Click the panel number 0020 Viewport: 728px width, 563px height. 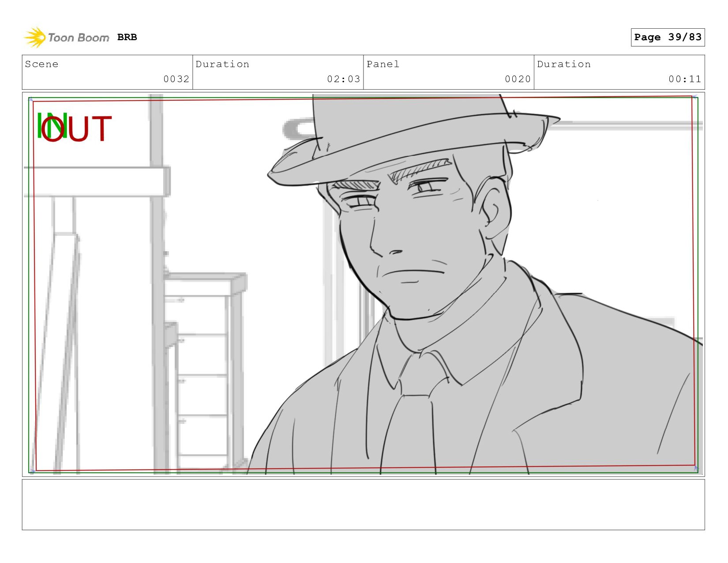[518, 79]
